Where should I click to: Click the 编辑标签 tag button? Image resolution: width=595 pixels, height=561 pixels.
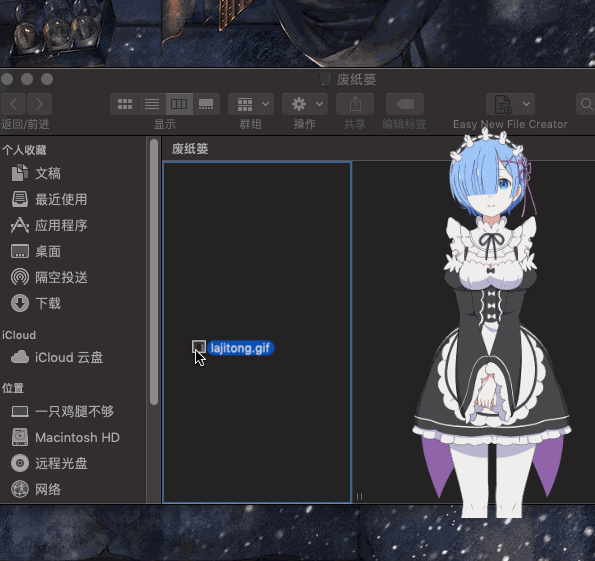405,104
